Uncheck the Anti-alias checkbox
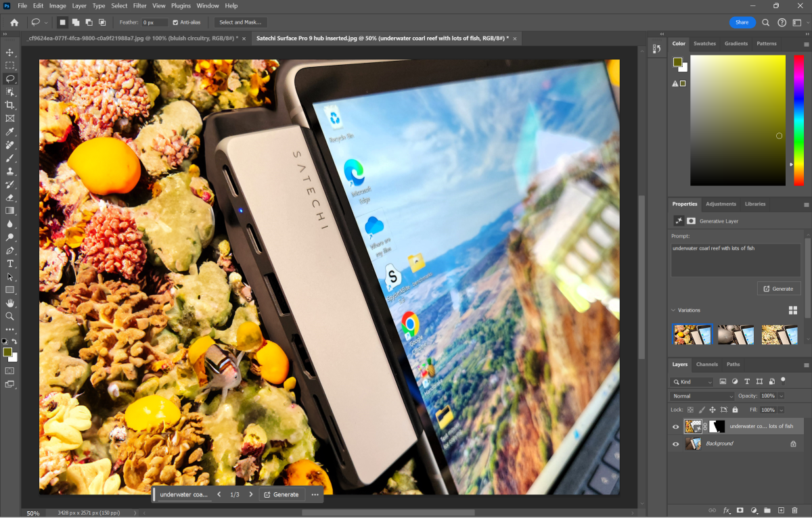The height and width of the screenshot is (518, 812). tap(176, 22)
